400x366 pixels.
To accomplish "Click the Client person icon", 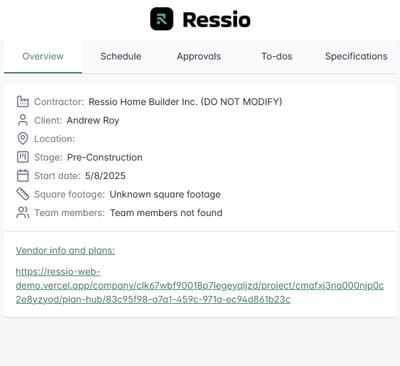I will pos(23,120).
